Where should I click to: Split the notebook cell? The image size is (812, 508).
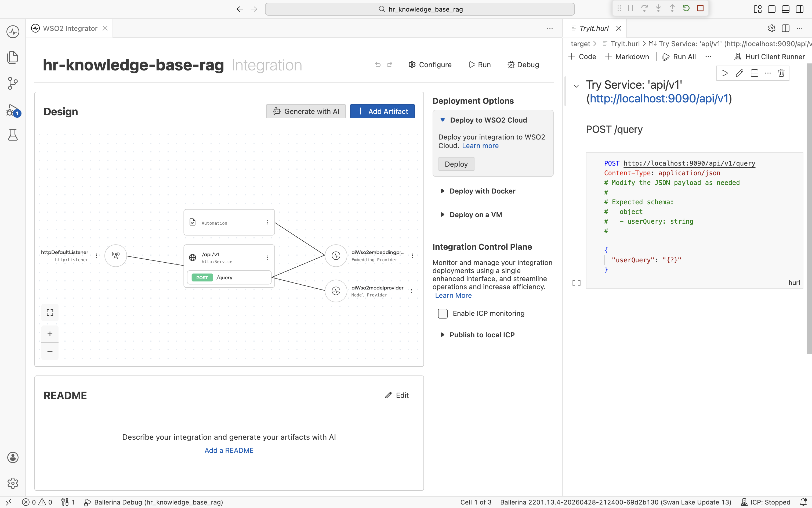click(x=754, y=73)
